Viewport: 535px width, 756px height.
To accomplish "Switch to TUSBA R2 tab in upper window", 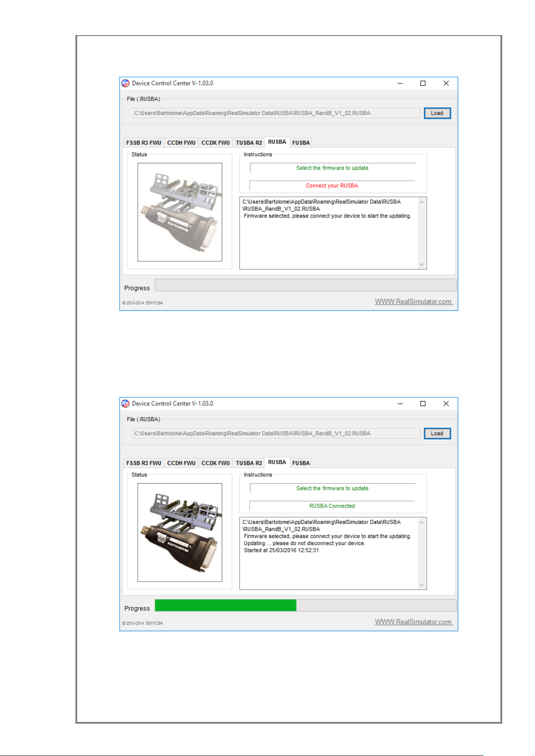I will click(x=249, y=143).
